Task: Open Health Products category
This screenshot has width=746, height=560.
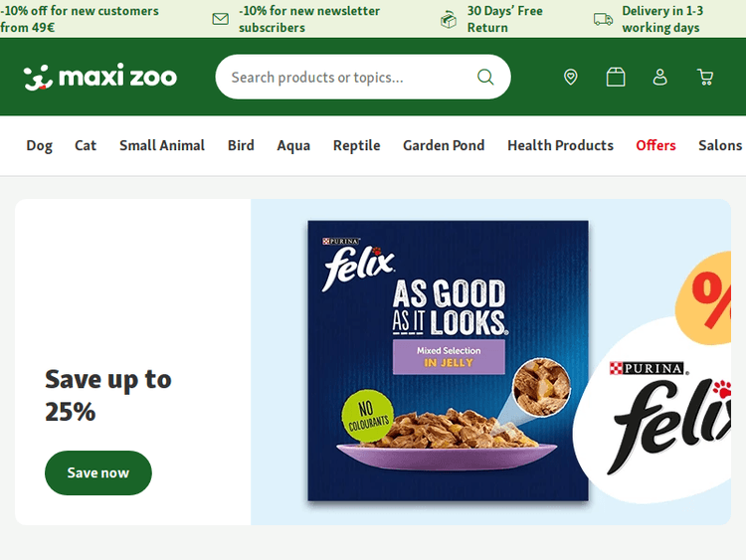Action: click(560, 145)
